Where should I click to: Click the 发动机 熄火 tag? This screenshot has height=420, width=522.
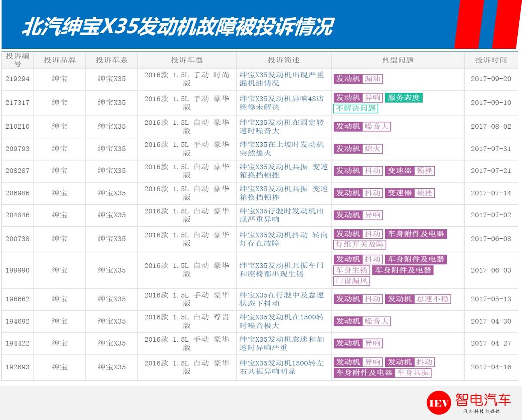coord(358,149)
